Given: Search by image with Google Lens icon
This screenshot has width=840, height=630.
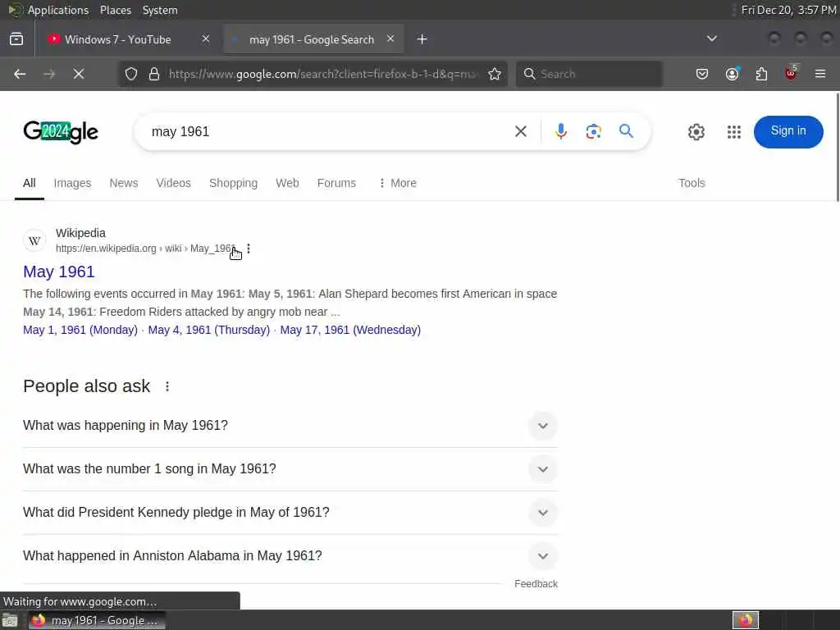Looking at the screenshot, I should (x=594, y=131).
